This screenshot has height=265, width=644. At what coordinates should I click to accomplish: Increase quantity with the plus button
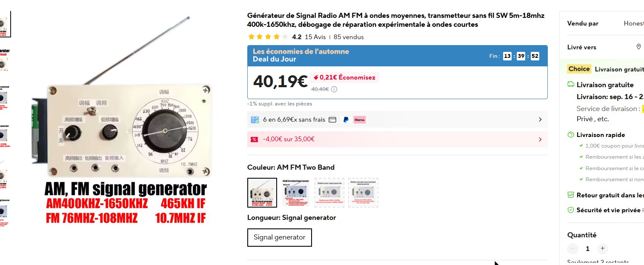pos(602,248)
